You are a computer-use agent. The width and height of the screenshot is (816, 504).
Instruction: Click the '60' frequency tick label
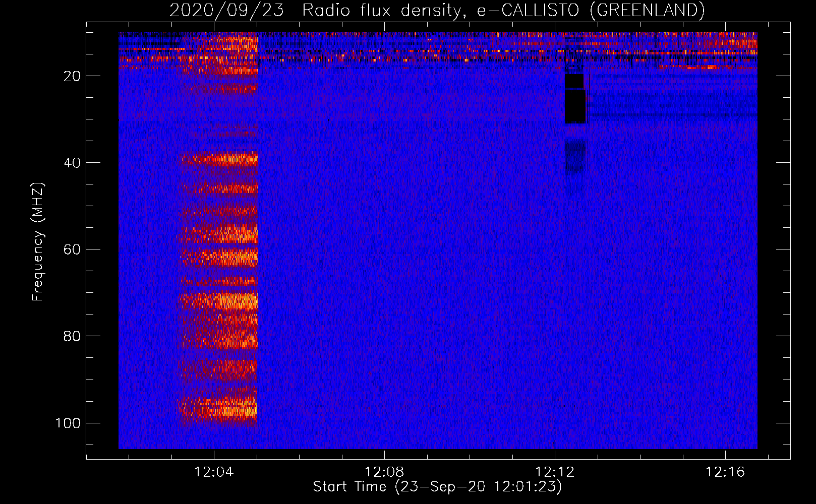[x=72, y=249]
